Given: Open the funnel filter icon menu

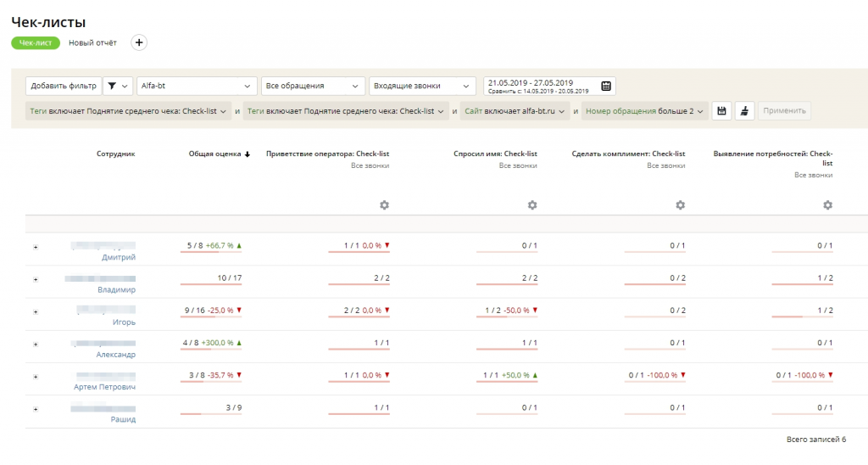Looking at the screenshot, I should [118, 87].
